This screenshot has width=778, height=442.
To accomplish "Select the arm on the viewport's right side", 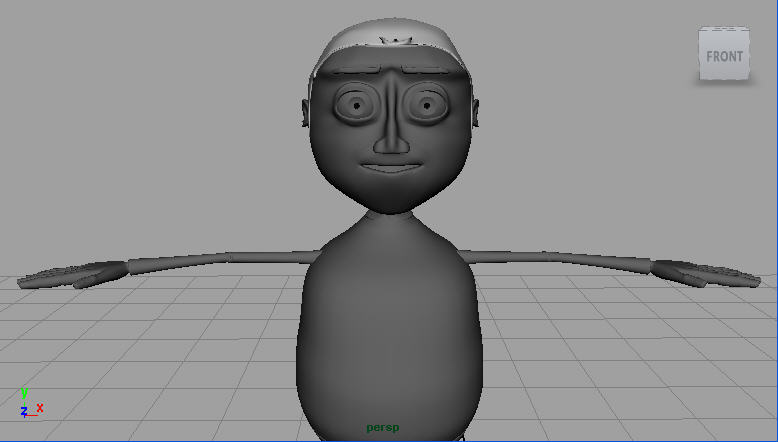I will [556, 259].
